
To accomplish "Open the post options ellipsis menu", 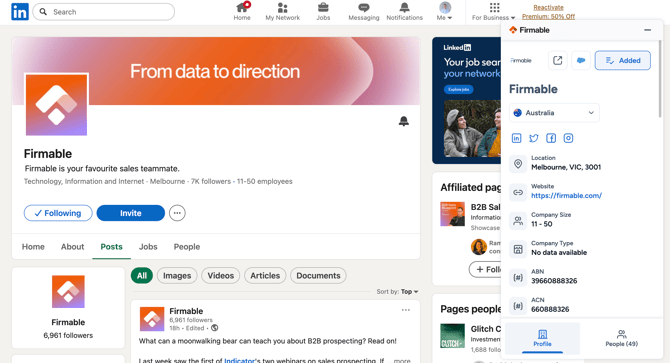I will 406,310.
